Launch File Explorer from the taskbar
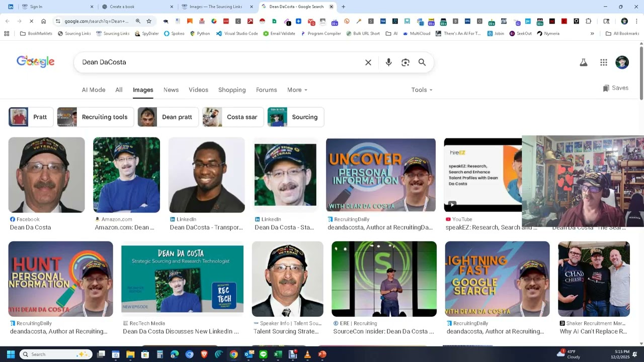Image resolution: width=644 pixels, height=362 pixels. click(x=130, y=354)
